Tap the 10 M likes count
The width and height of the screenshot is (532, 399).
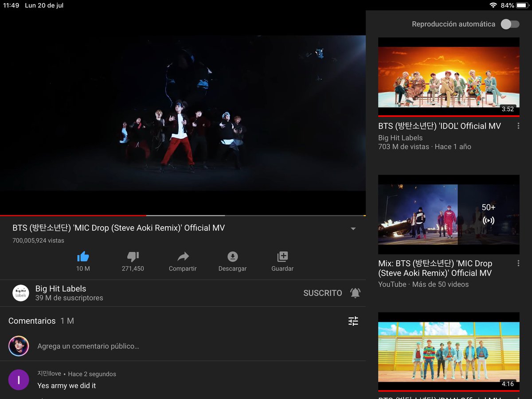[x=83, y=269]
